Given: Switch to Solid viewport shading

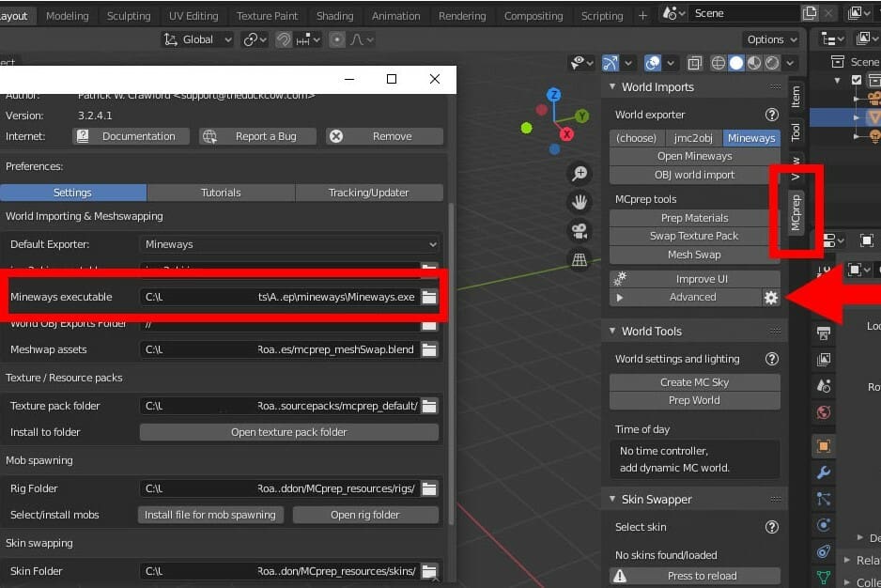Looking at the screenshot, I should click(736, 63).
